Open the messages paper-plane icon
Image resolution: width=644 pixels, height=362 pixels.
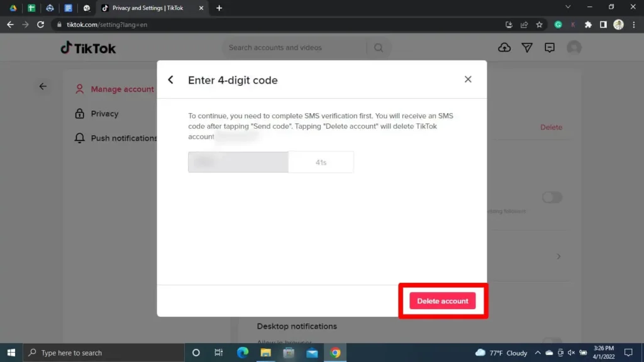pyautogui.click(x=527, y=48)
